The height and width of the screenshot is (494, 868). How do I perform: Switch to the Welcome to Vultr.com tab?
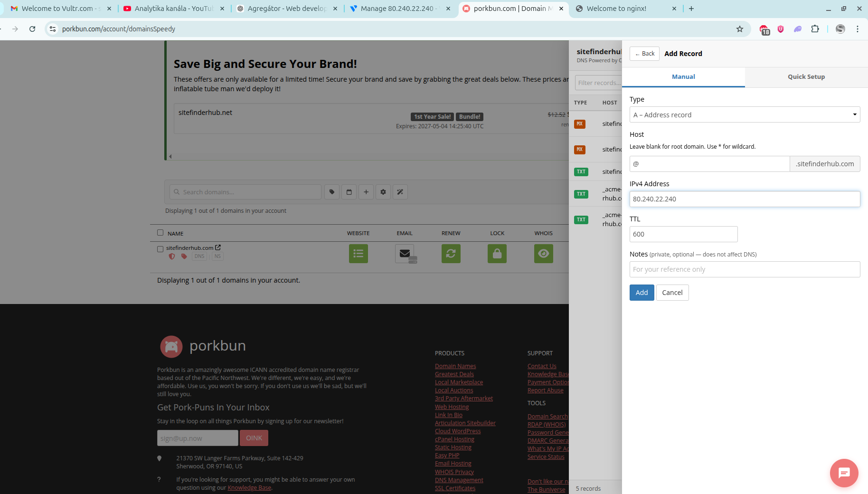(61, 9)
